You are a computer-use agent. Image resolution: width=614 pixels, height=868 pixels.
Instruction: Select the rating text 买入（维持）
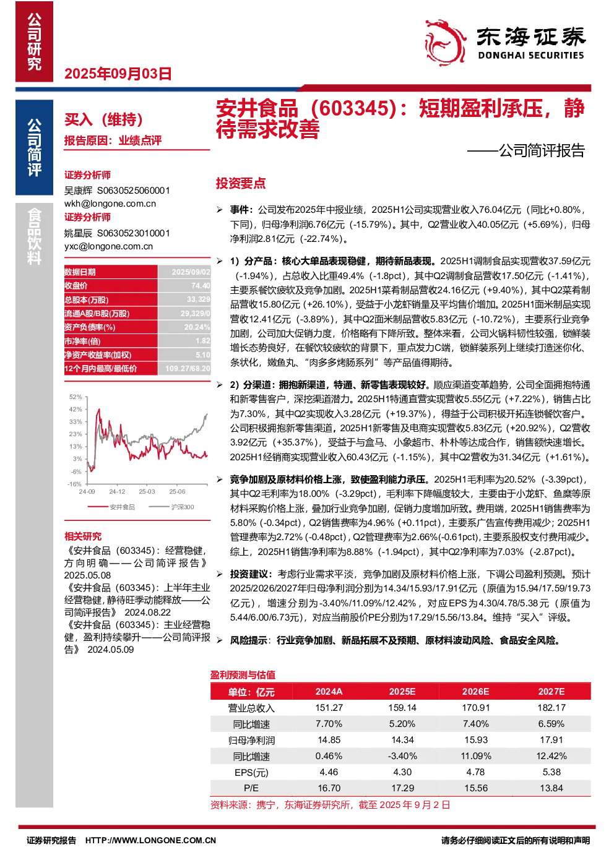[107, 119]
